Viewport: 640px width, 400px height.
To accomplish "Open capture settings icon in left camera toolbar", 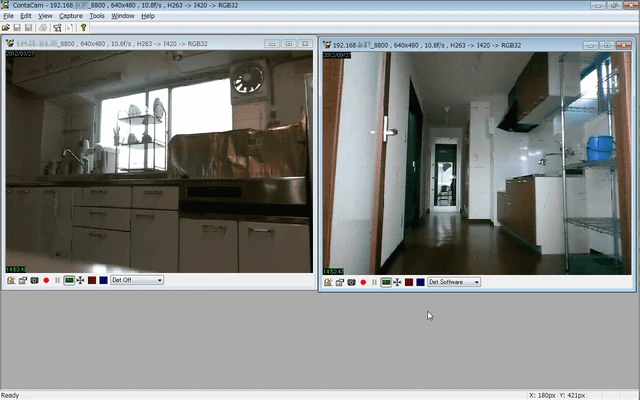I will [10, 280].
